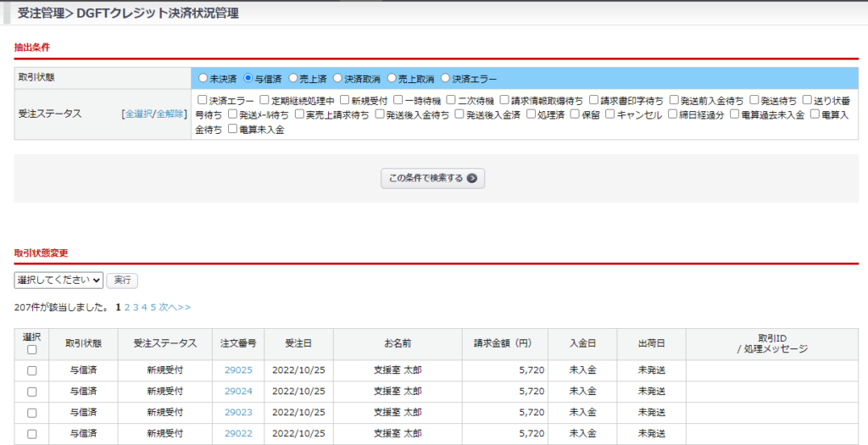The height and width of the screenshot is (445, 868).
Task: Select the 売上済 transaction status option
Action: (293, 78)
